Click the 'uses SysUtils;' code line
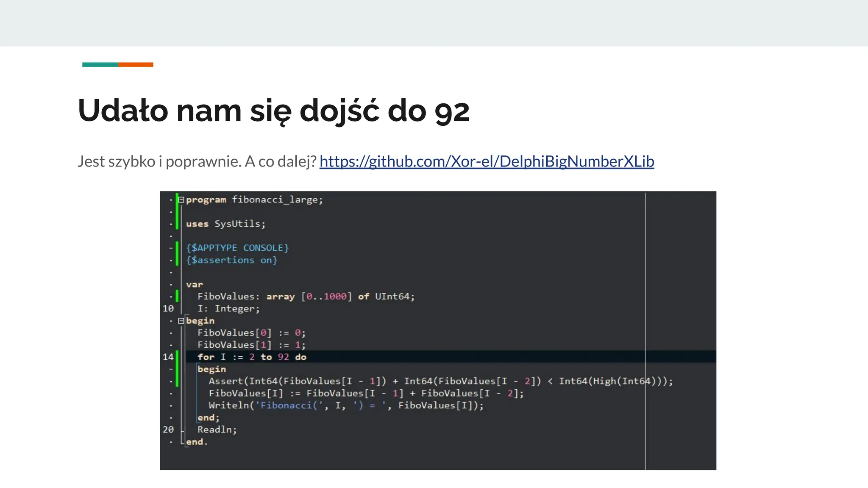 [225, 224]
